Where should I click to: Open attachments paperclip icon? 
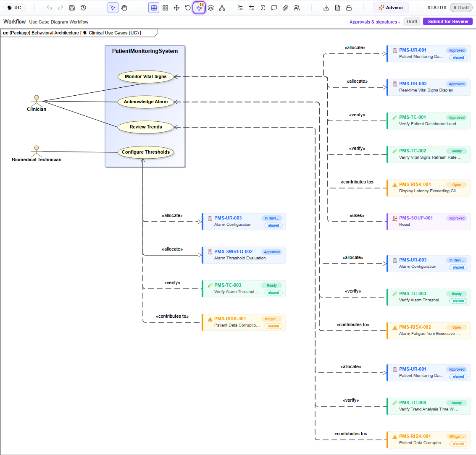[x=285, y=8]
